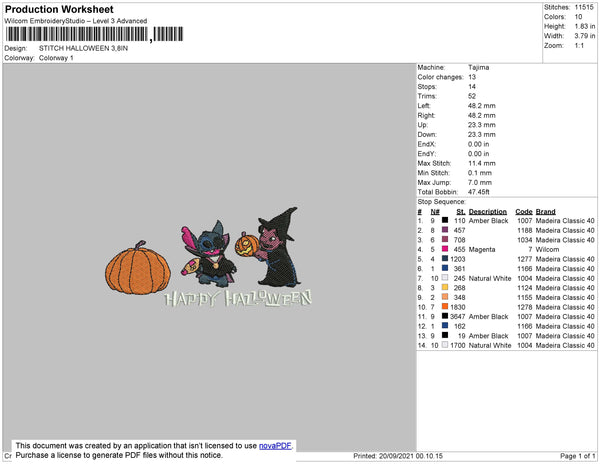Click the Stop Sequence heading
The width and height of the screenshot is (600, 464).
point(442,202)
